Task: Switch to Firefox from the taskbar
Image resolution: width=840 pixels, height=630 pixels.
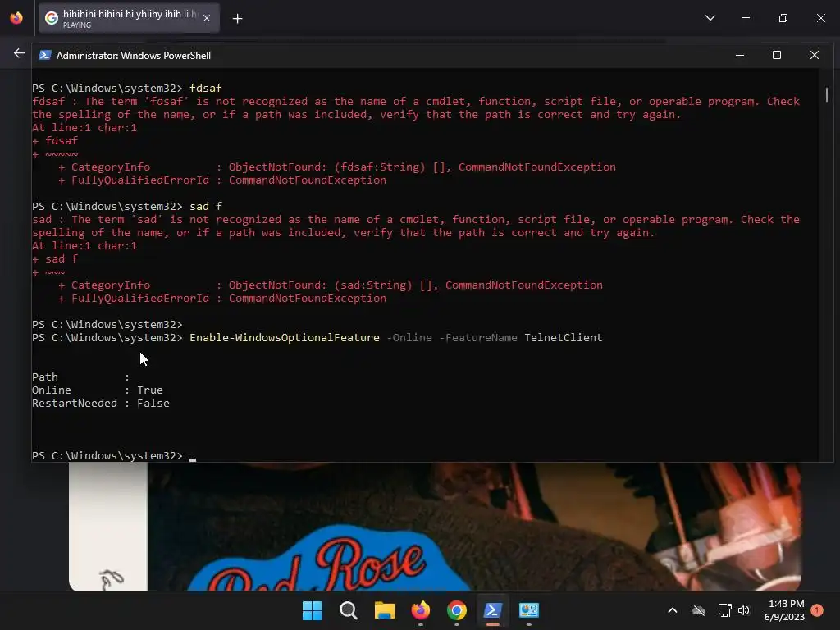Action: [x=421, y=610]
